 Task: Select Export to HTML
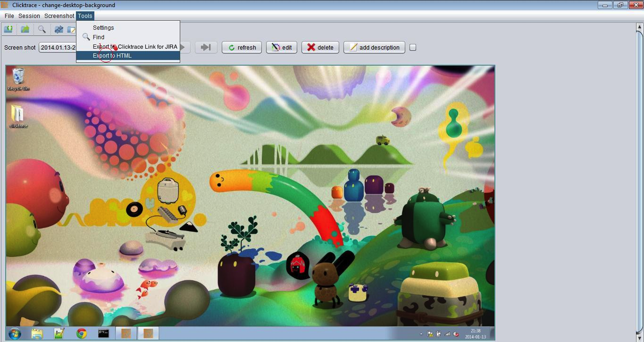click(x=128, y=55)
